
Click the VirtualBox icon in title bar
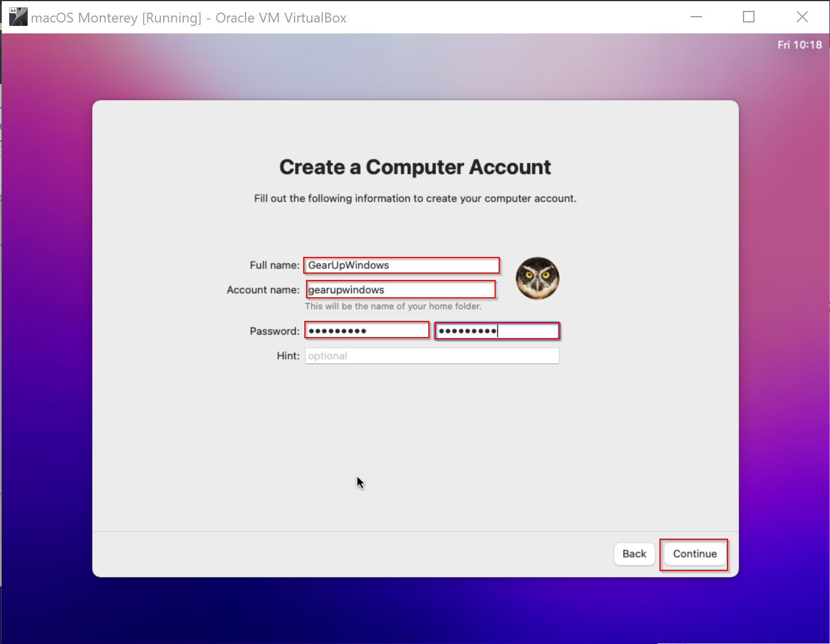coord(18,17)
